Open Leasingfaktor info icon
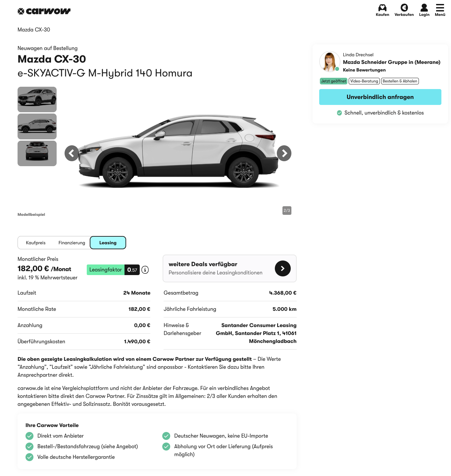This screenshot has width=451, height=476. (x=145, y=270)
